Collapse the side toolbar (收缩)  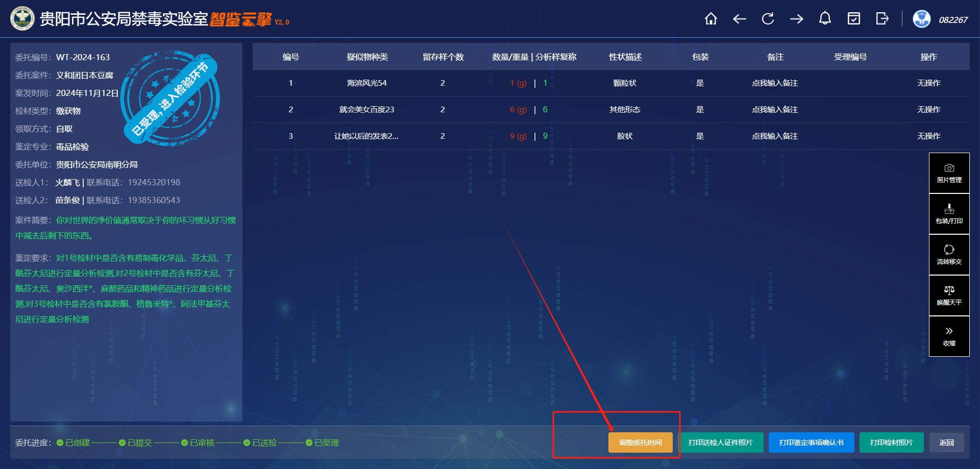pos(949,336)
